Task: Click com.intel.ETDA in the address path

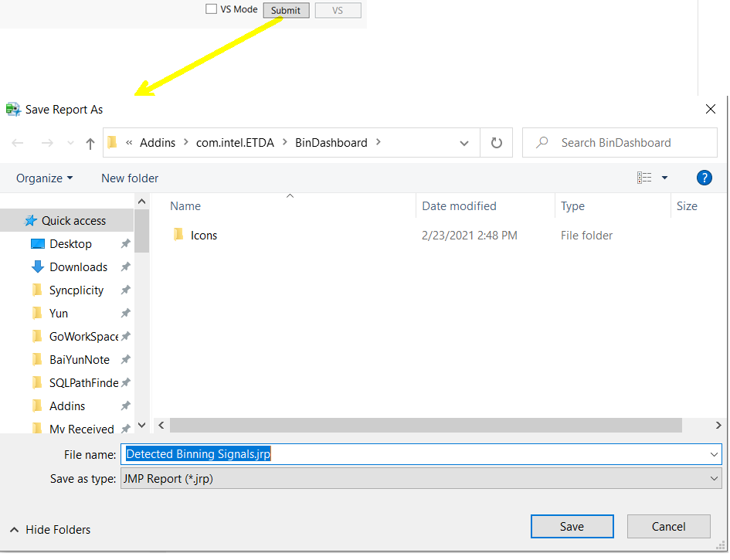Action: point(235,142)
